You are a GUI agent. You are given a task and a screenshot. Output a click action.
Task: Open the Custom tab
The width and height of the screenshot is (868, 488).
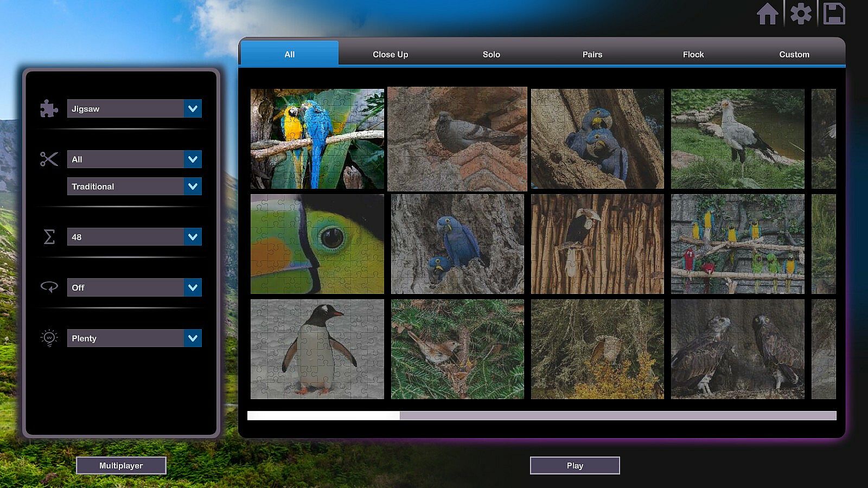click(x=794, y=54)
